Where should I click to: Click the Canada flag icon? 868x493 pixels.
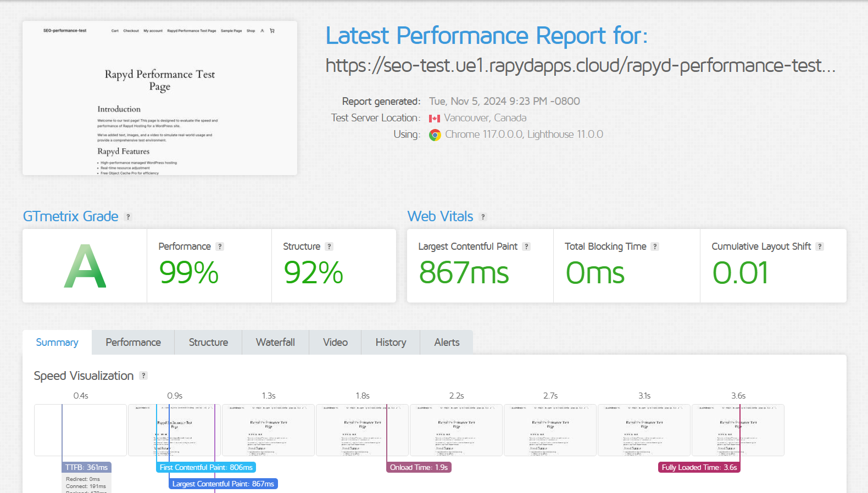pos(435,119)
